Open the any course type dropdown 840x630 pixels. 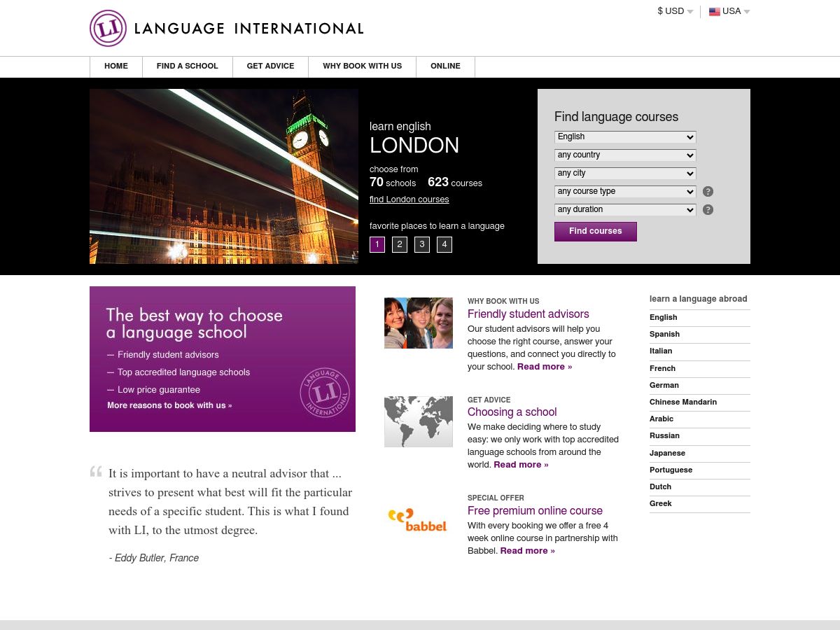click(x=625, y=192)
